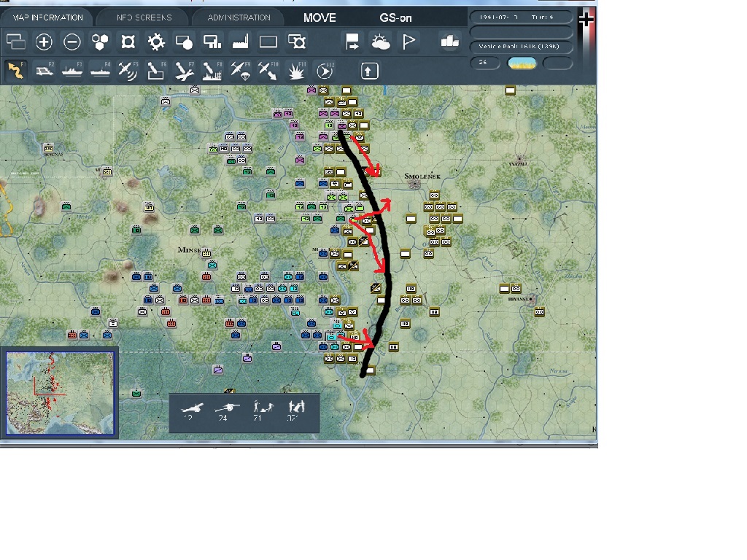
Task: Click the GS-on ground support toggle
Action: tap(395, 18)
